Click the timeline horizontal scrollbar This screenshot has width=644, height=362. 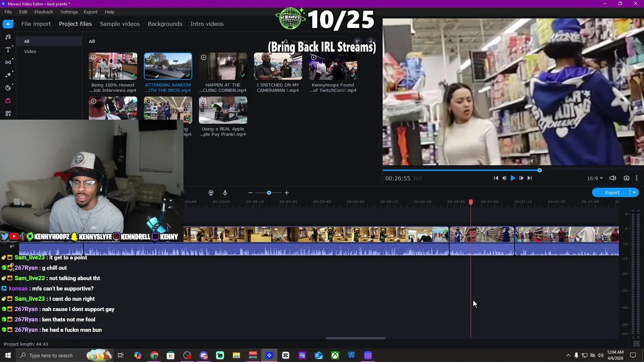coord(355,338)
